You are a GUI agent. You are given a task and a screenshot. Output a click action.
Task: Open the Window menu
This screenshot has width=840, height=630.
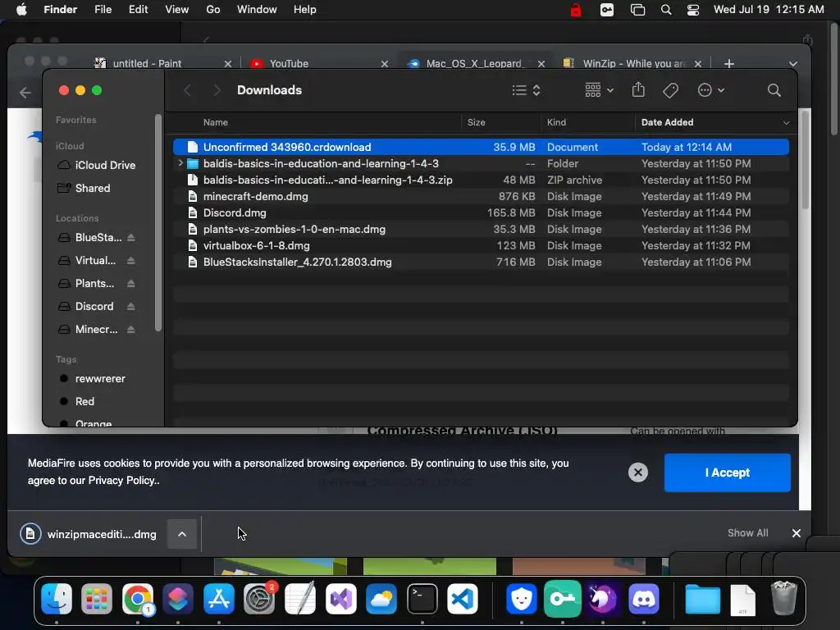tap(257, 10)
